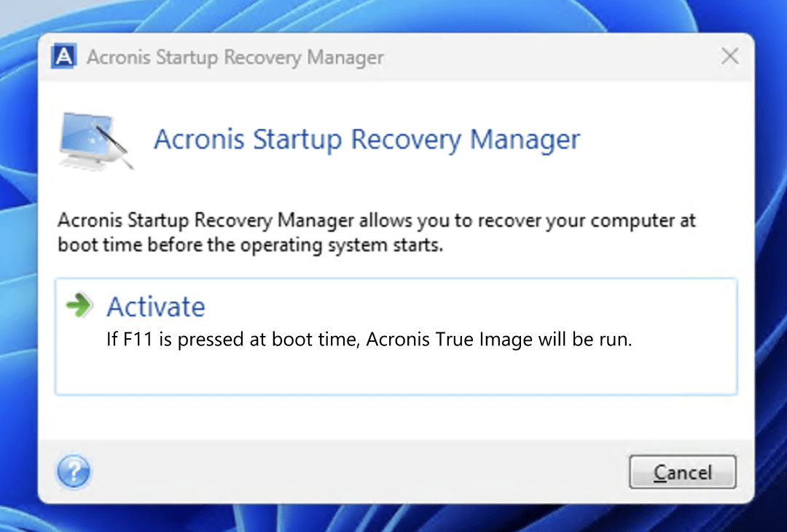The image size is (787, 532).
Task: Click the "If F11 is pressed" description line
Action: [369, 340]
